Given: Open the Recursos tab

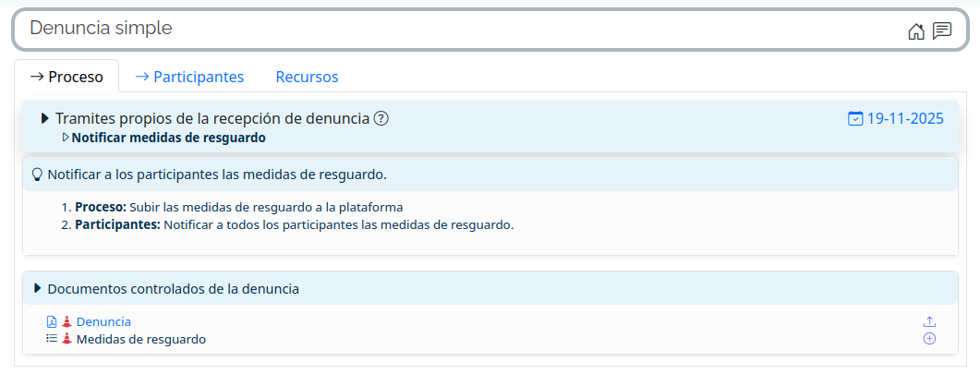Looking at the screenshot, I should click(307, 77).
